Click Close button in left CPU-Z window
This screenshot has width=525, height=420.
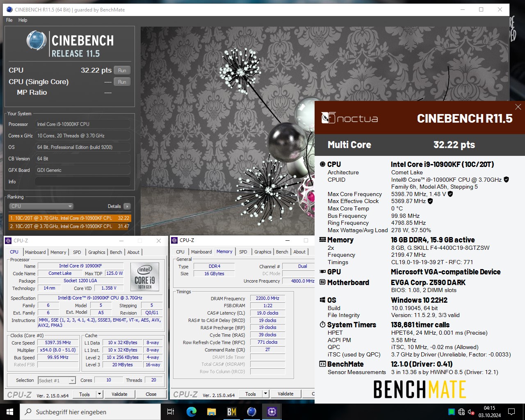pos(151,394)
